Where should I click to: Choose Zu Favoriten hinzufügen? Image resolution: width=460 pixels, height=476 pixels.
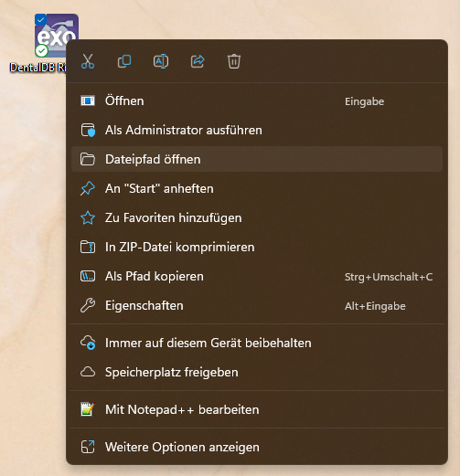point(257,217)
